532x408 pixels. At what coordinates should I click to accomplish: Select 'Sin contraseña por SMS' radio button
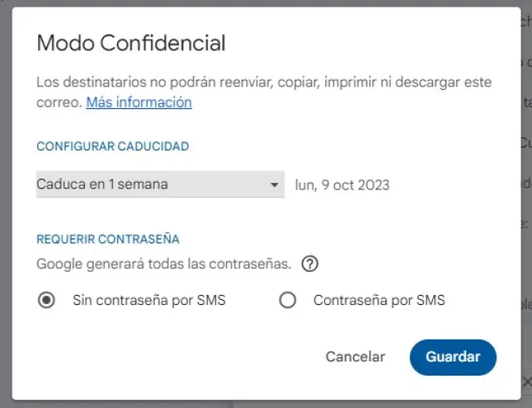[x=47, y=301]
